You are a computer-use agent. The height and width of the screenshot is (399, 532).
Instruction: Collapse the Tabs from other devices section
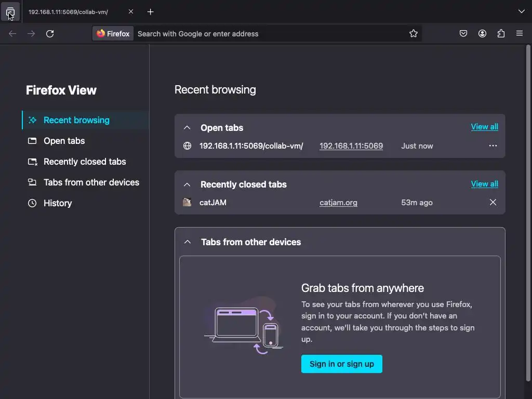tap(187, 242)
